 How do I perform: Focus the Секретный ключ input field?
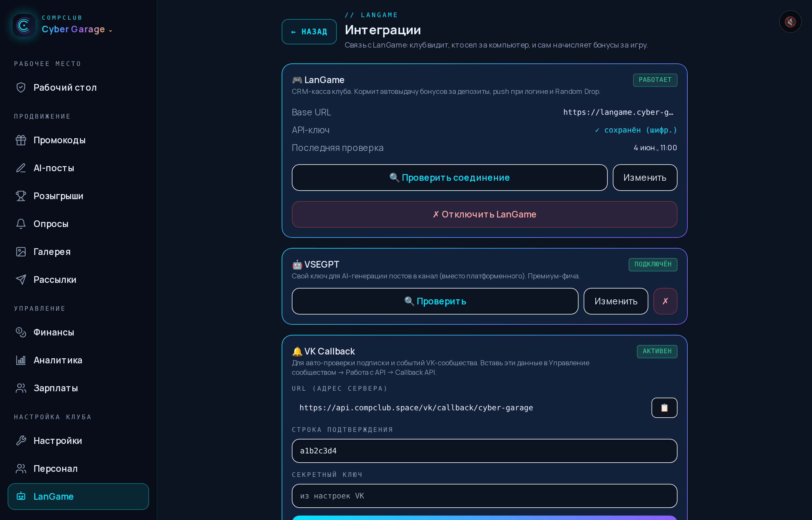click(484, 496)
